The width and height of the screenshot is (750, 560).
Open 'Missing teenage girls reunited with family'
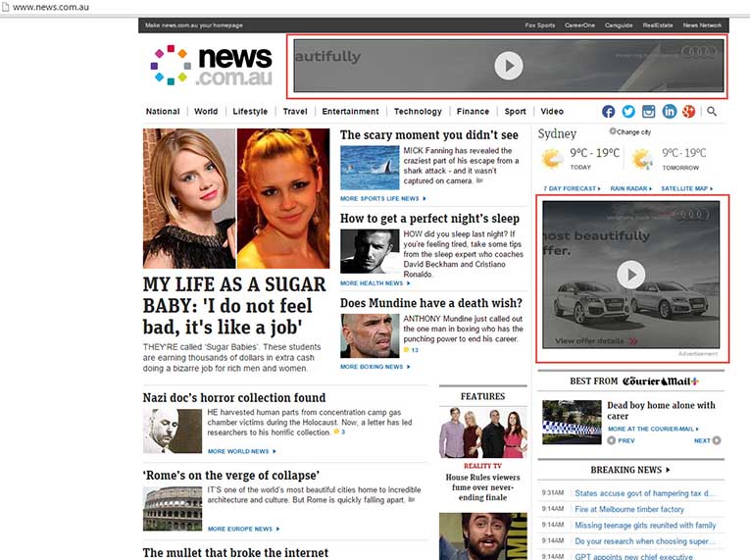coord(645,526)
